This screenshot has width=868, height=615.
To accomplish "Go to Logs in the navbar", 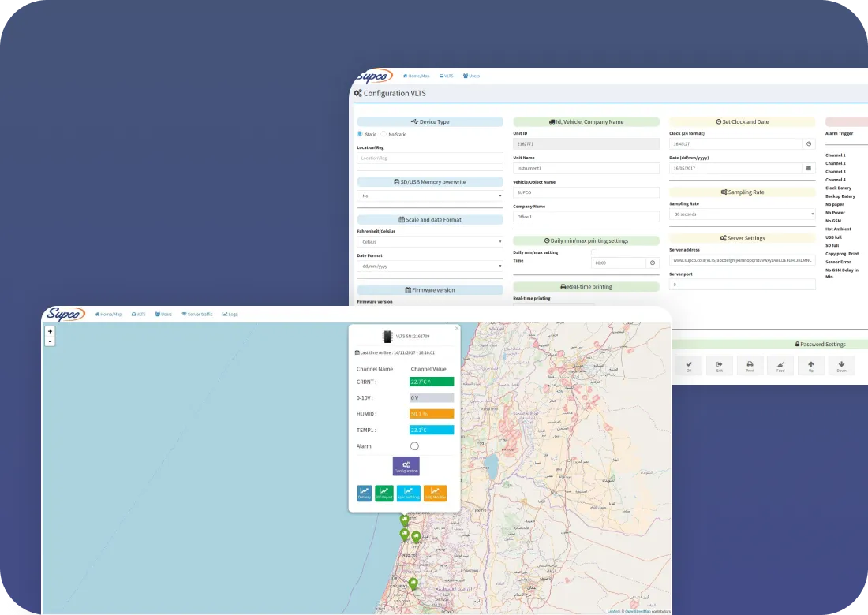I will click(230, 314).
